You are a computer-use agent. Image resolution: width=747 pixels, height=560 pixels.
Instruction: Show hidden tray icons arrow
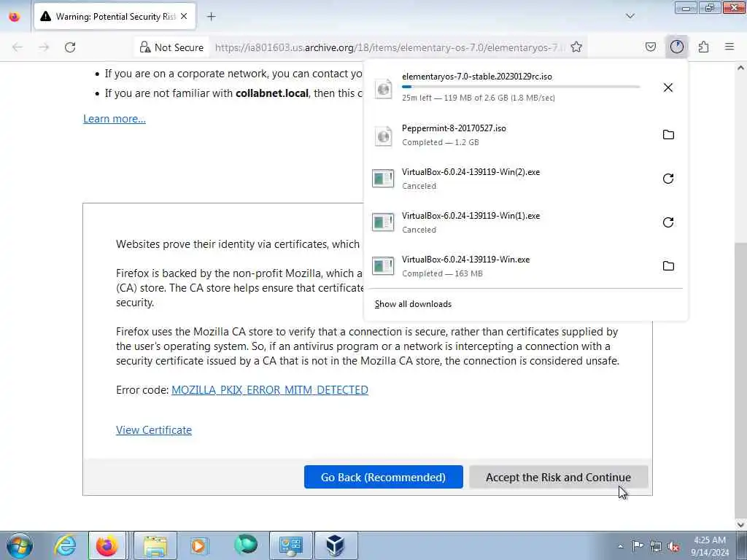(620, 546)
